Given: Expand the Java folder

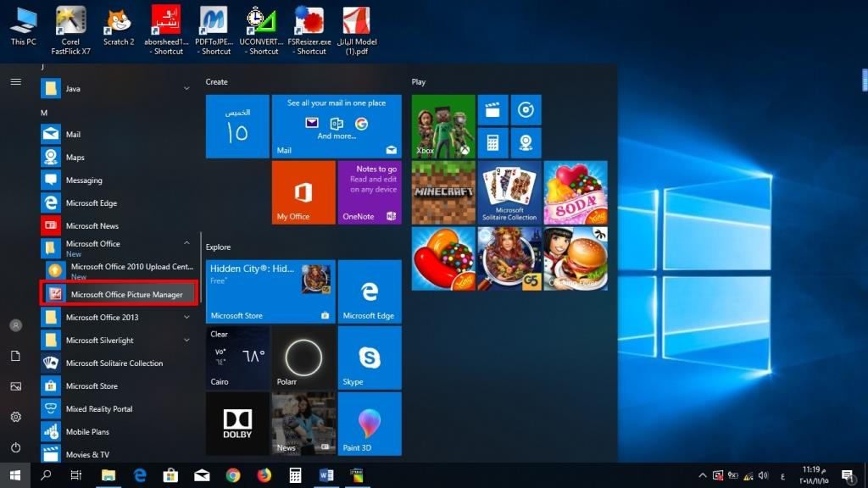Looking at the screenshot, I should tap(186, 88).
